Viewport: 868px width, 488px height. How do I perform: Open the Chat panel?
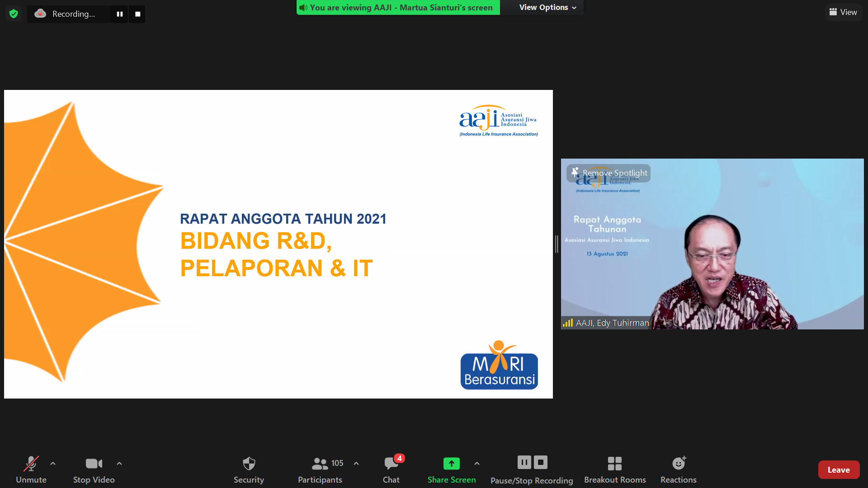(x=392, y=470)
